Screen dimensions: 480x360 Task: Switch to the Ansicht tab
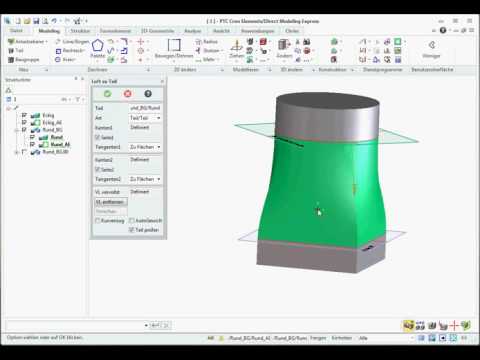click(x=221, y=31)
